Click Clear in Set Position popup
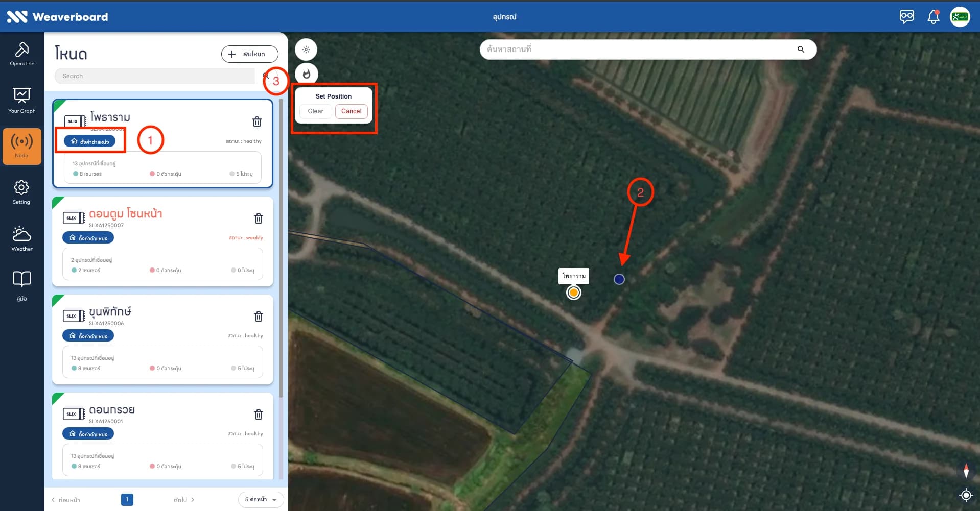 point(315,111)
